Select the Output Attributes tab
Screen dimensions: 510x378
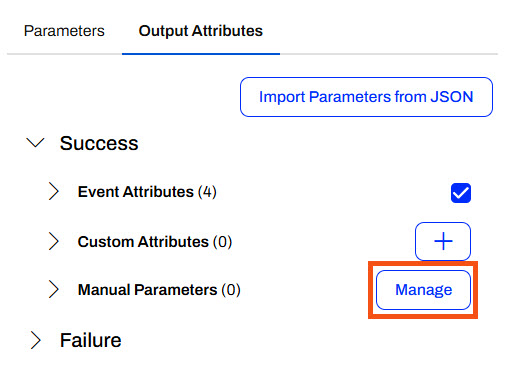pyautogui.click(x=201, y=31)
